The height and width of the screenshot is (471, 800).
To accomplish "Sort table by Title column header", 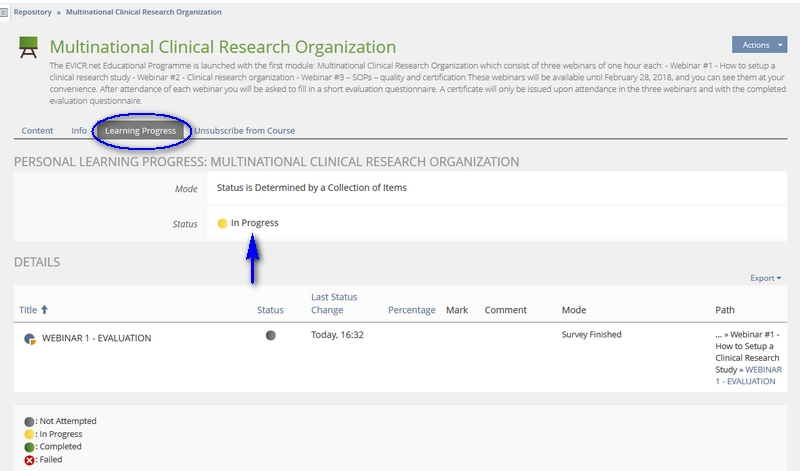I will pyautogui.click(x=28, y=310).
